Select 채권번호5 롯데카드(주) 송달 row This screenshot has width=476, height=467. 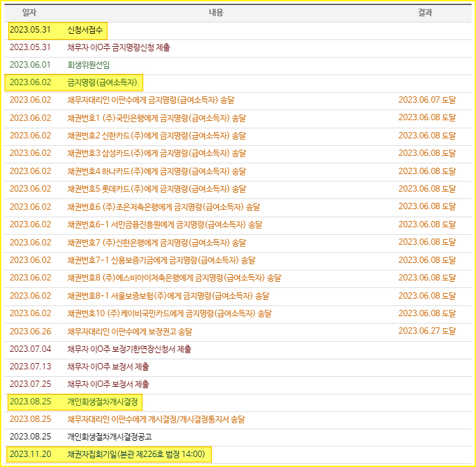pyautogui.click(x=238, y=189)
